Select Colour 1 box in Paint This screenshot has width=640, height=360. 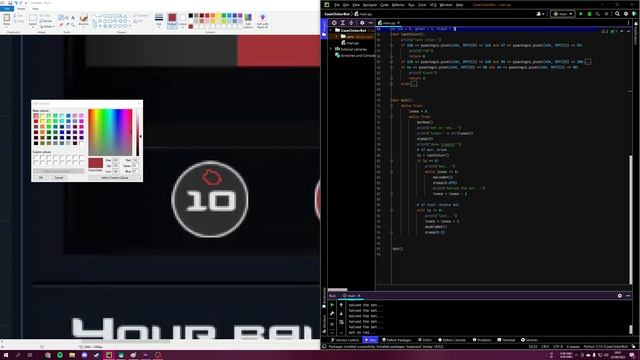click(x=172, y=20)
